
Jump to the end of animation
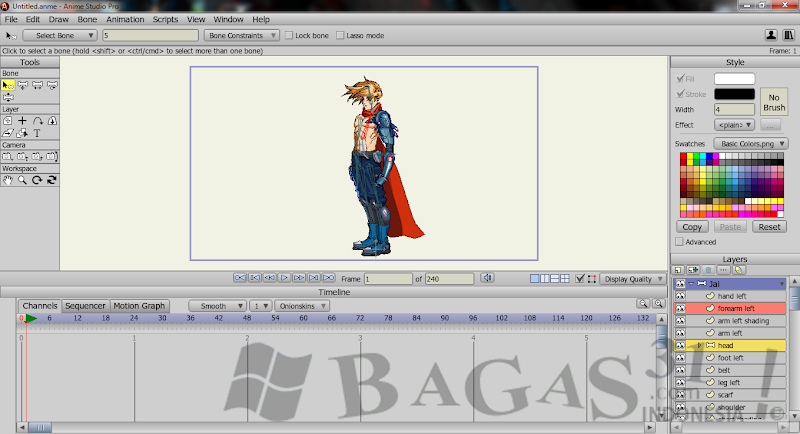click(x=329, y=278)
